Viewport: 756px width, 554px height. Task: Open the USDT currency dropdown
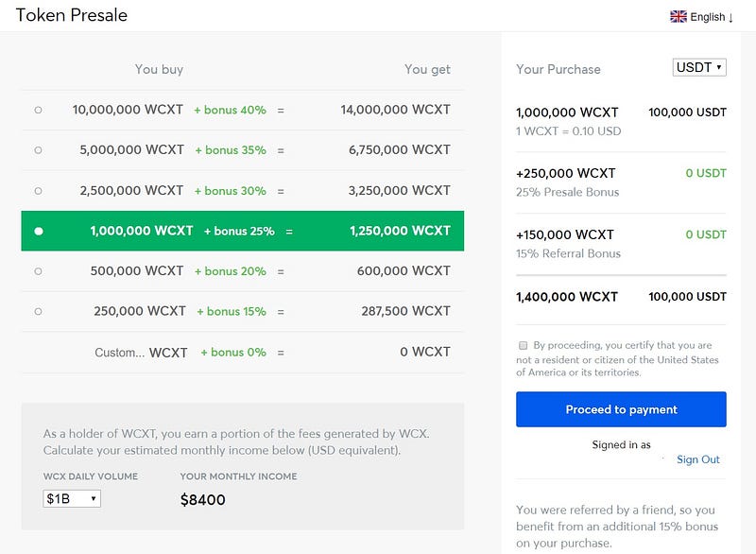(x=699, y=67)
